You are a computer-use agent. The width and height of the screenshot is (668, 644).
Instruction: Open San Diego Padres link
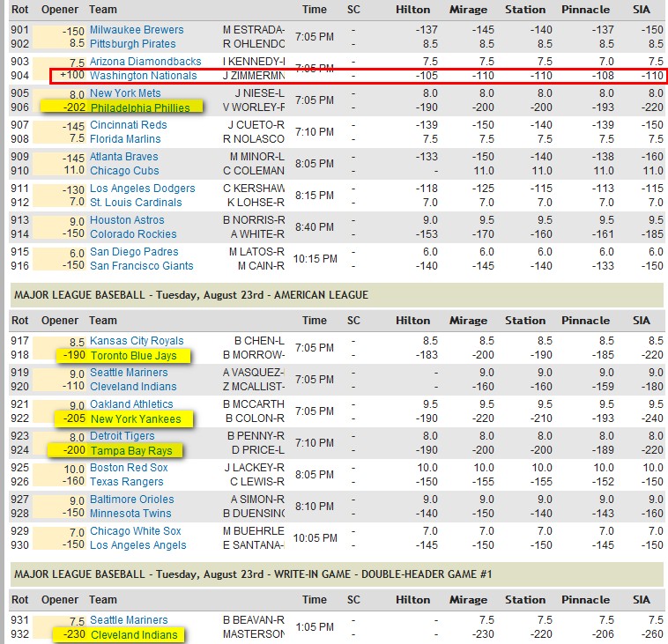pos(134,252)
